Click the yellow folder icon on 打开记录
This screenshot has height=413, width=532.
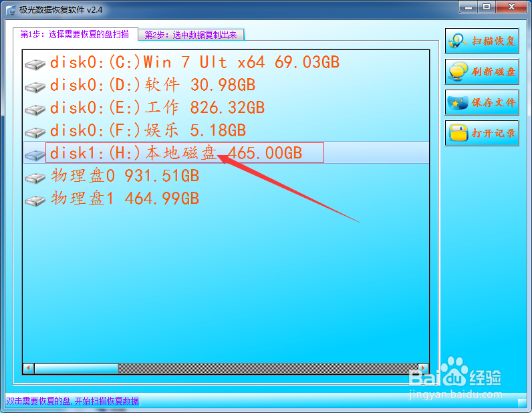pyautogui.click(x=458, y=133)
